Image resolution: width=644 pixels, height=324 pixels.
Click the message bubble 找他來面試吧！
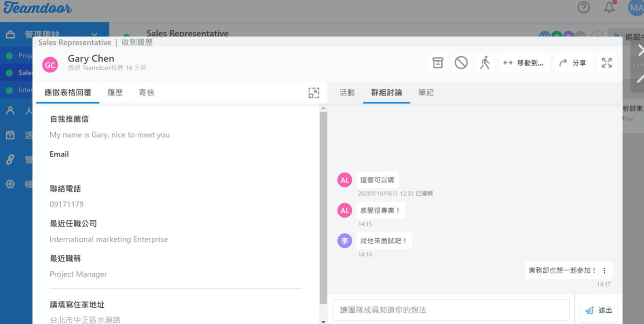(384, 241)
